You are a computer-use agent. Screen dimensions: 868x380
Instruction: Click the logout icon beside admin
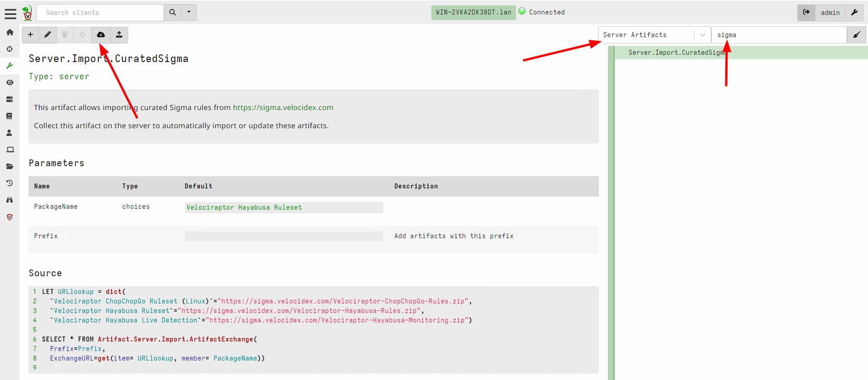(806, 13)
